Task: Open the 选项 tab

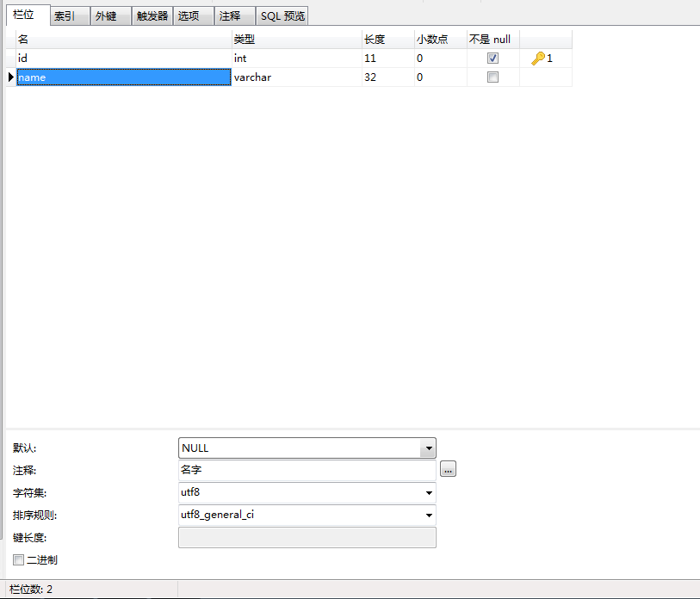Action: (x=194, y=16)
